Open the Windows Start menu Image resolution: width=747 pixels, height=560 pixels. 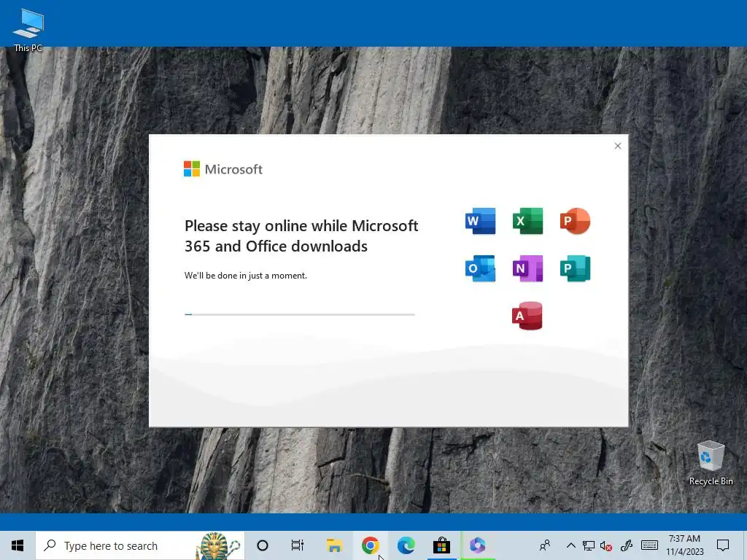[x=18, y=545]
